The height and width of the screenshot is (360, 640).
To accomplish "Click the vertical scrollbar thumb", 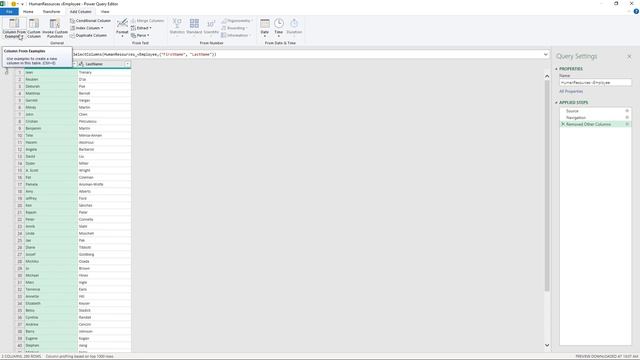I will pyautogui.click(x=547, y=186).
